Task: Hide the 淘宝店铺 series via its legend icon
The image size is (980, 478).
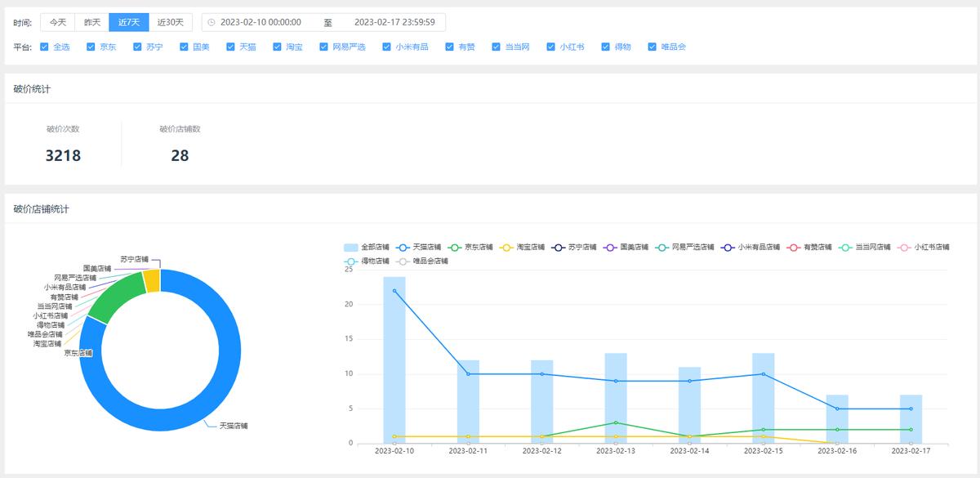Action: pos(506,247)
